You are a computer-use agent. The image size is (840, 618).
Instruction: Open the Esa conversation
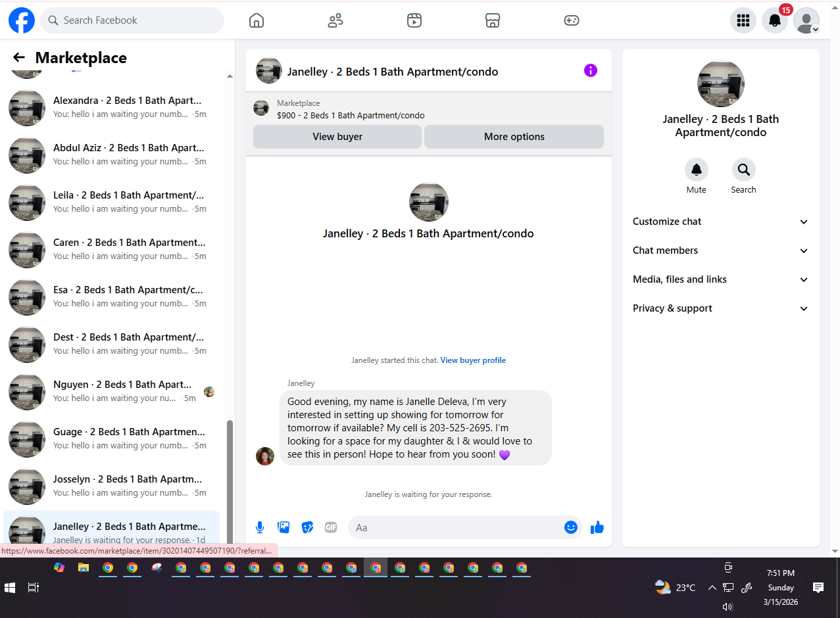(x=112, y=297)
